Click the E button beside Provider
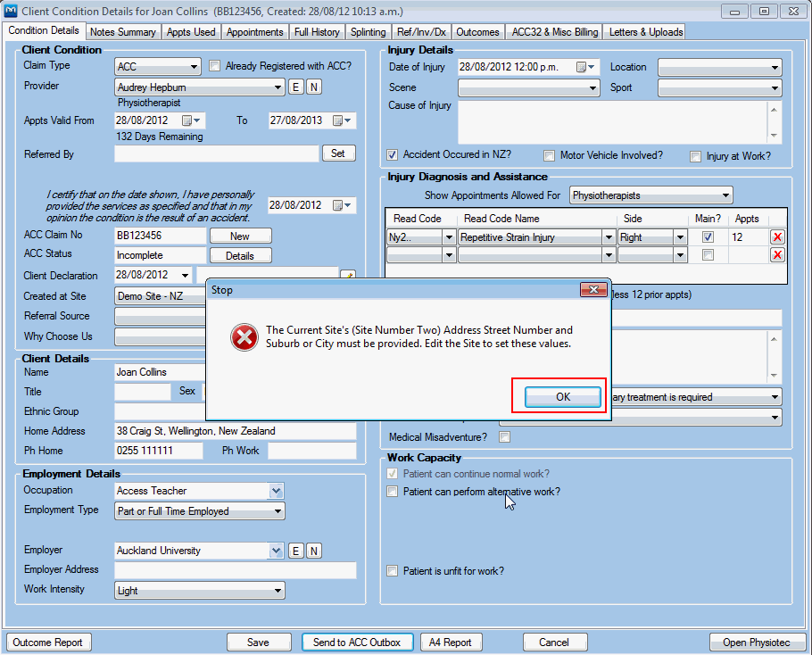Screen dimensions: 812x655 [x=296, y=87]
